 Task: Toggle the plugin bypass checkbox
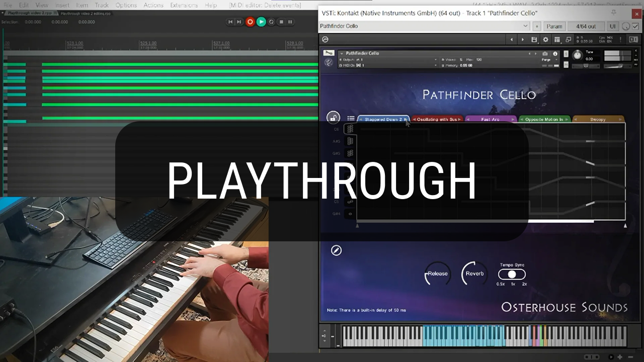pyautogui.click(x=635, y=26)
